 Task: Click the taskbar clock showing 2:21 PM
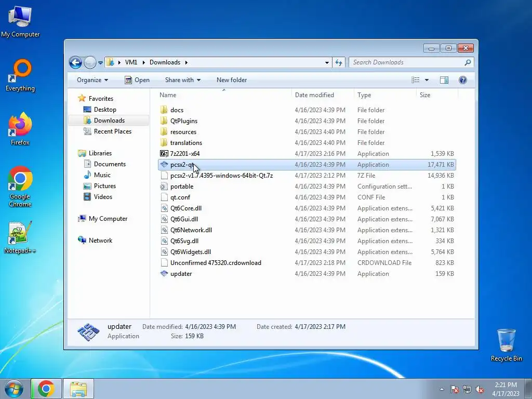click(x=506, y=389)
